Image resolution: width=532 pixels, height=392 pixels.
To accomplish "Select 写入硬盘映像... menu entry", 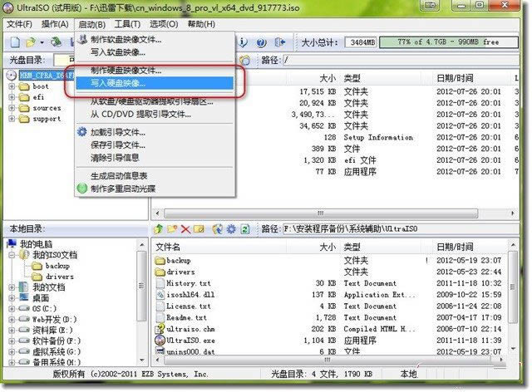I will (155, 83).
